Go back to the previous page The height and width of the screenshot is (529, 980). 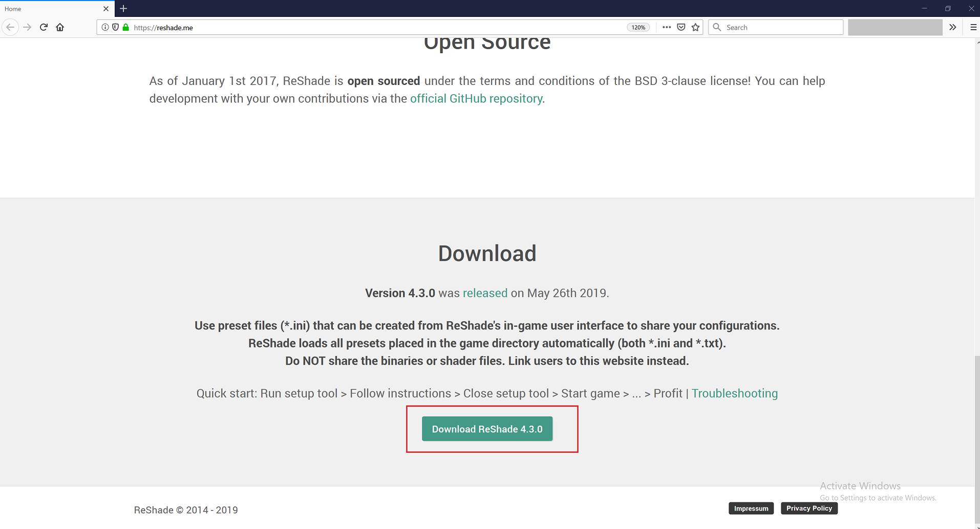(10, 27)
